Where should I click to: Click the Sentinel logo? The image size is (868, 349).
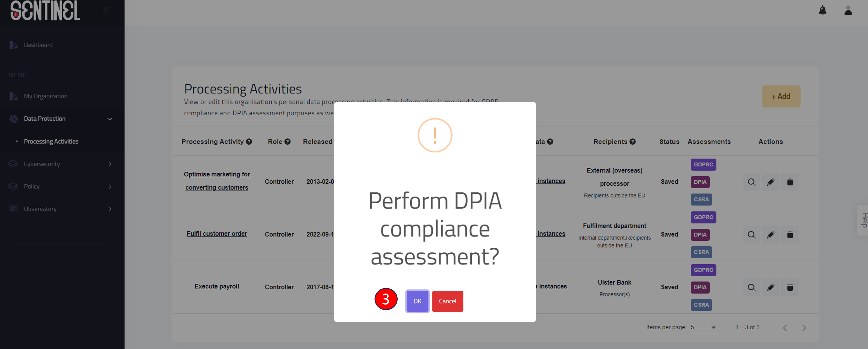[45, 11]
